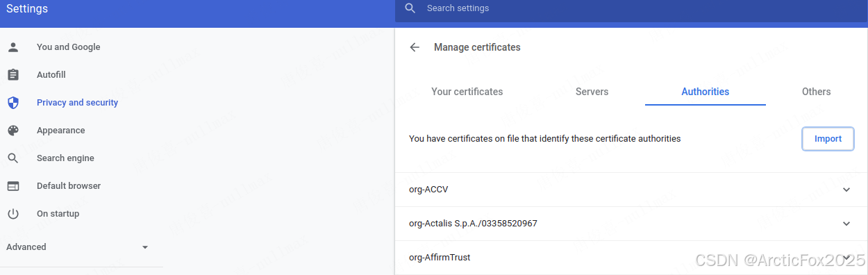The height and width of the screenshot is (275, 868).
Task: Click the Import button
Action: point(828,139)
